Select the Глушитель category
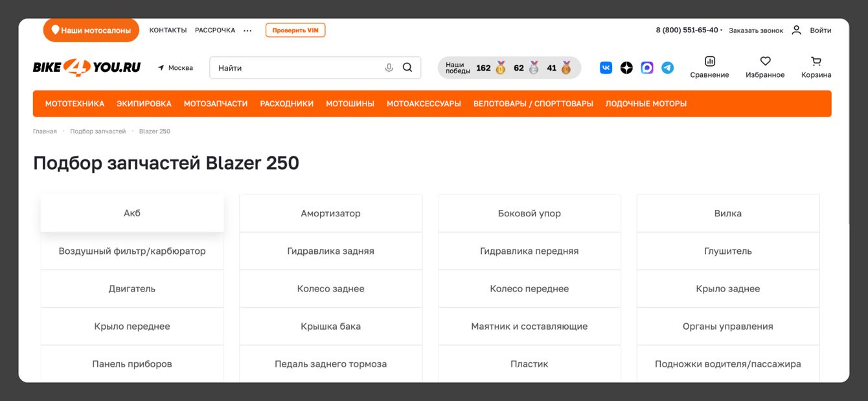The width and height of the screenshot is (868, 401). coord(728,251)
